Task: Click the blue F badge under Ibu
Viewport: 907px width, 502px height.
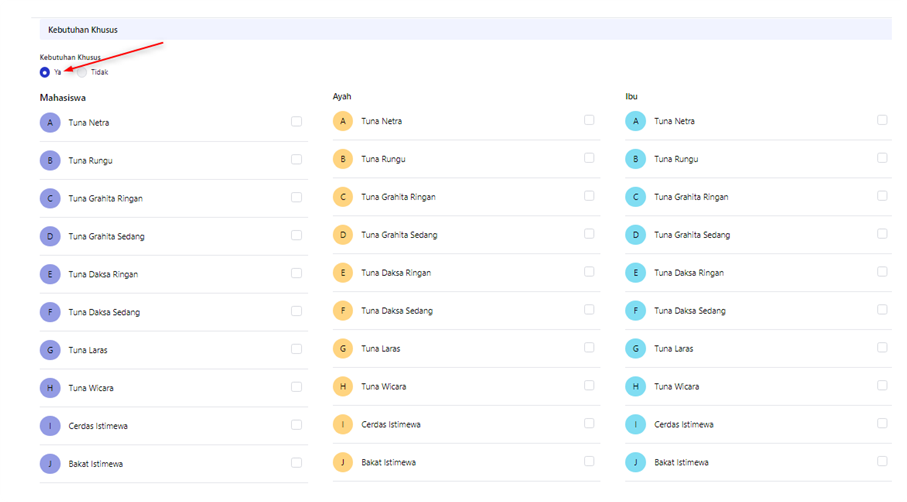Action: coord(635,311)
